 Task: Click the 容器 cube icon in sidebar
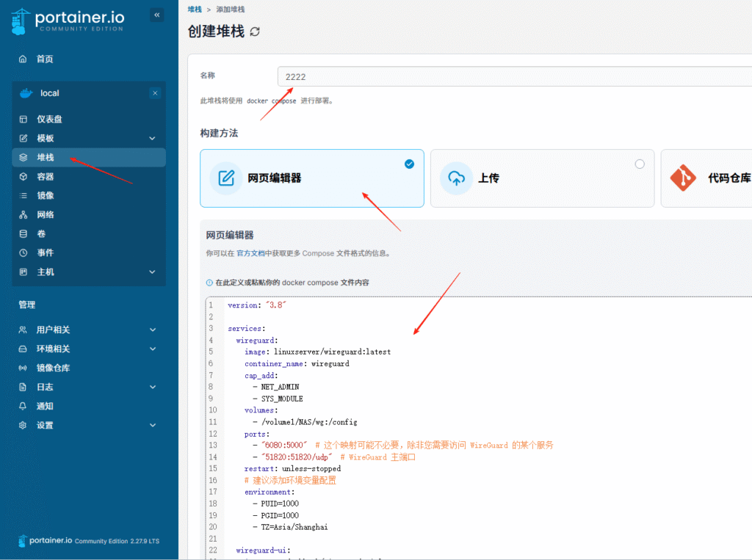pyautogui.click(x=23, y=177)
